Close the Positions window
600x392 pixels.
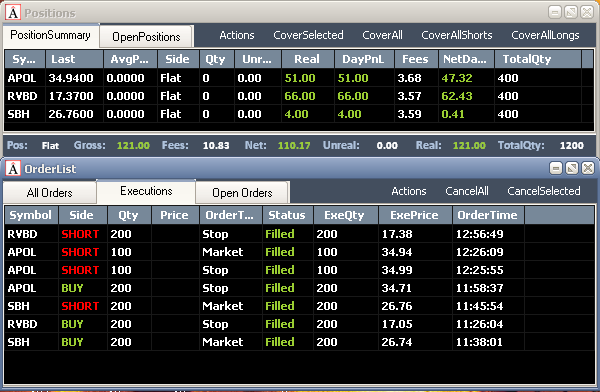click(587, 13)
